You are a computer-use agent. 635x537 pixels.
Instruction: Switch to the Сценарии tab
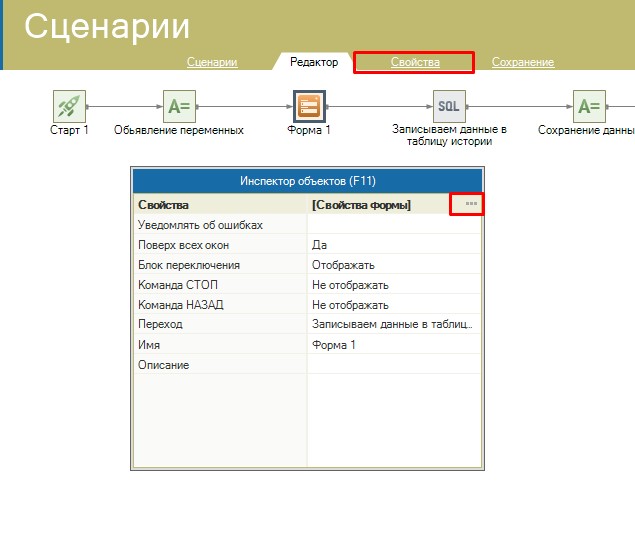[212, 62]
